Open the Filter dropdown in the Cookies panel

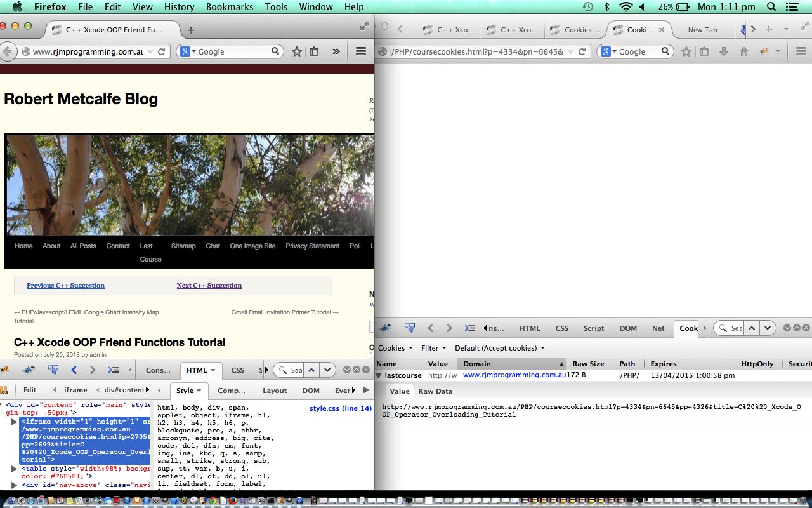(x=434, y=348)
